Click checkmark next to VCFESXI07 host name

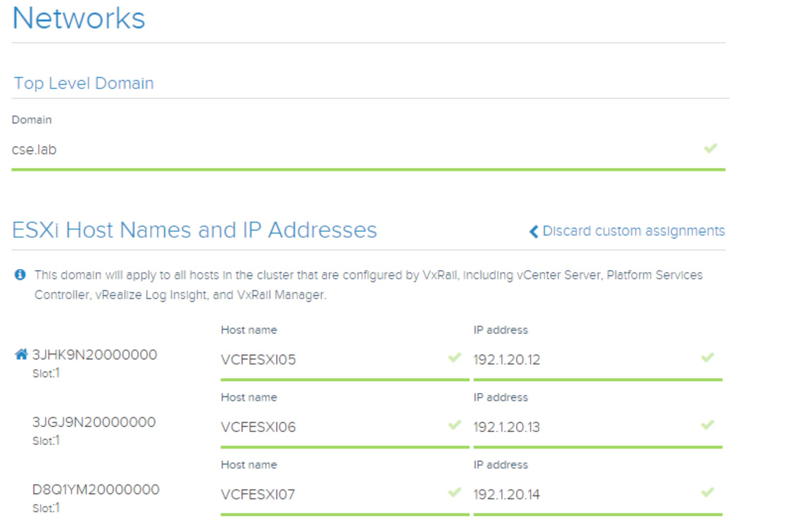[455, 492]
